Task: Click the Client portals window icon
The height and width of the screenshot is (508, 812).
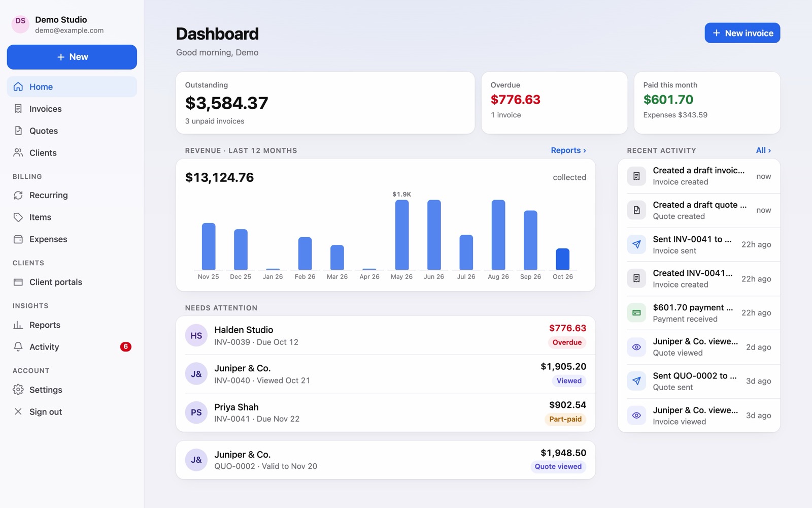Action: [18, 282]
